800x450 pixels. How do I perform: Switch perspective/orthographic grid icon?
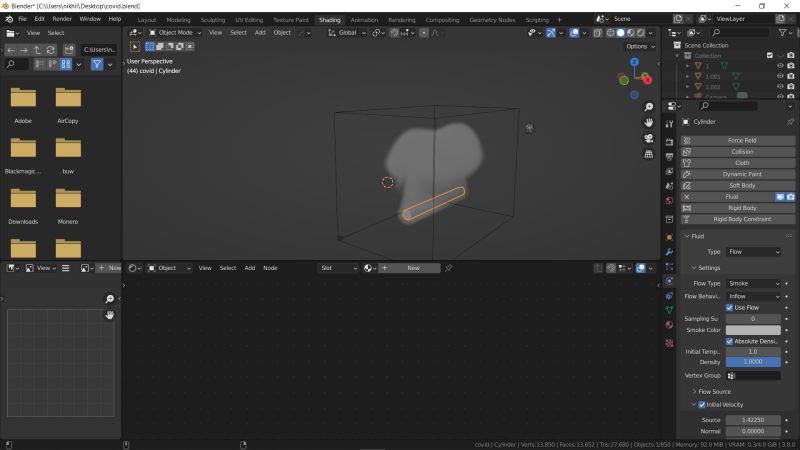pos(648,154)
